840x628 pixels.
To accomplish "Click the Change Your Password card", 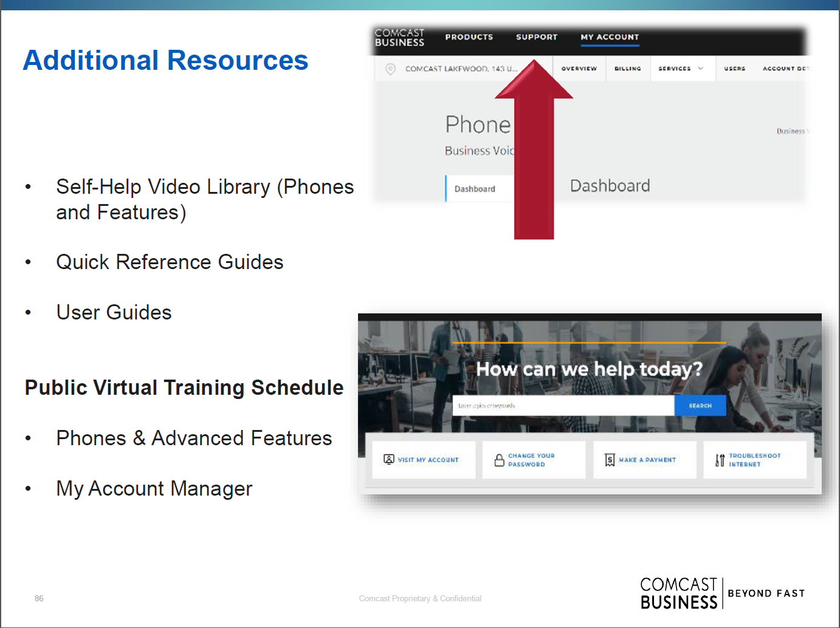I will pos(534,460).
